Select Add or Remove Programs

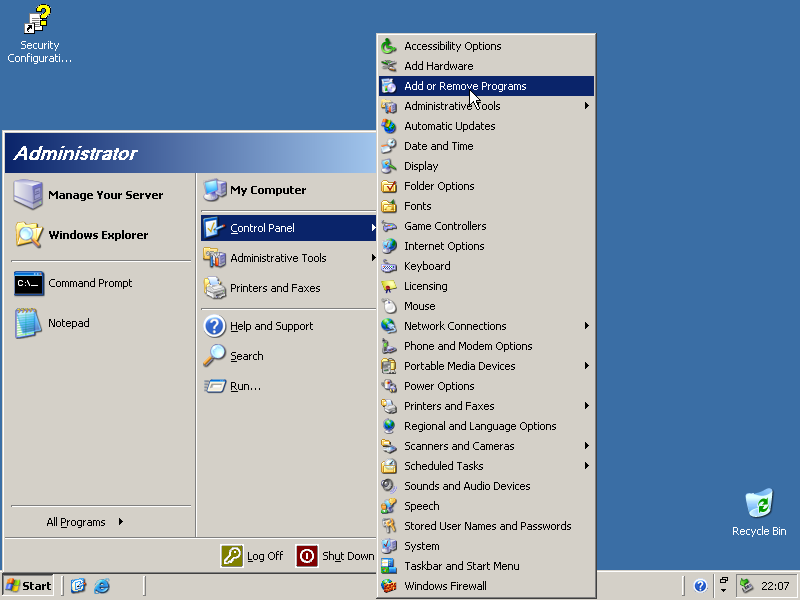click(465, 86)
